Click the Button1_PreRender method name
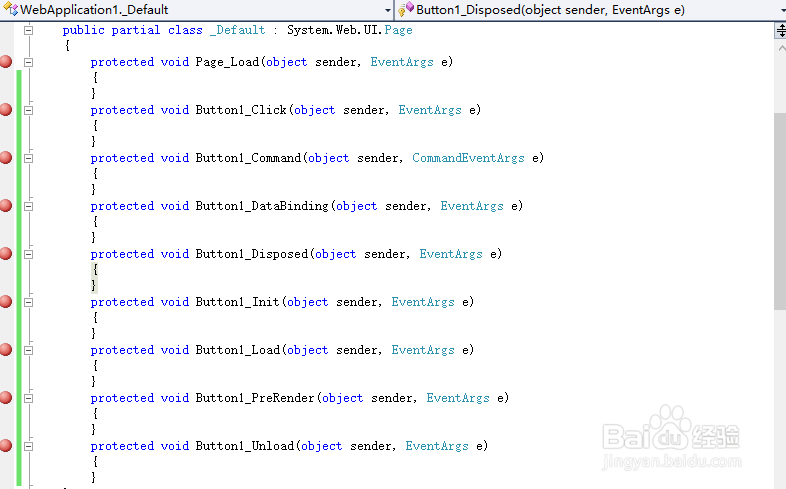Viewport: 786px width, 489px height. pos(255,398)
